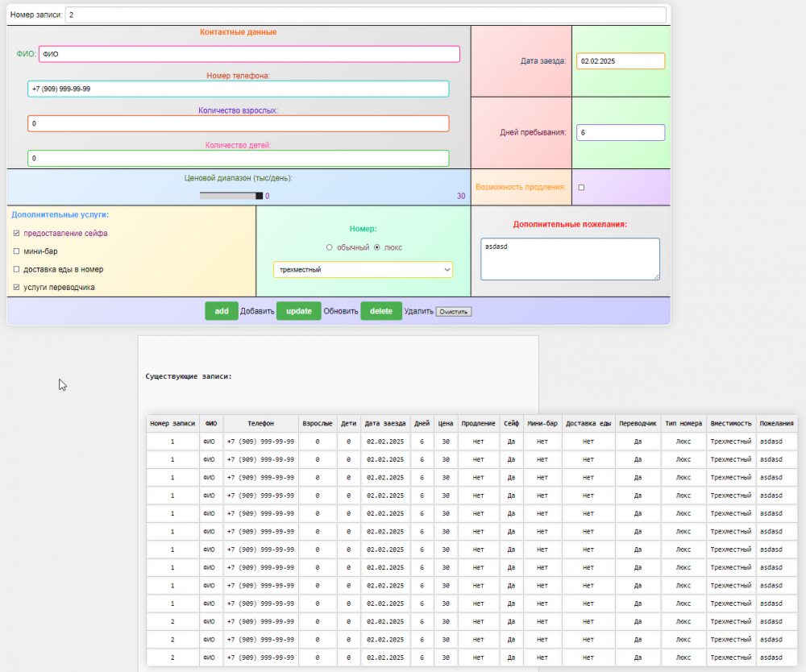
Task: Toggle the предоставление сейфа checkbox
Action: 17,233
